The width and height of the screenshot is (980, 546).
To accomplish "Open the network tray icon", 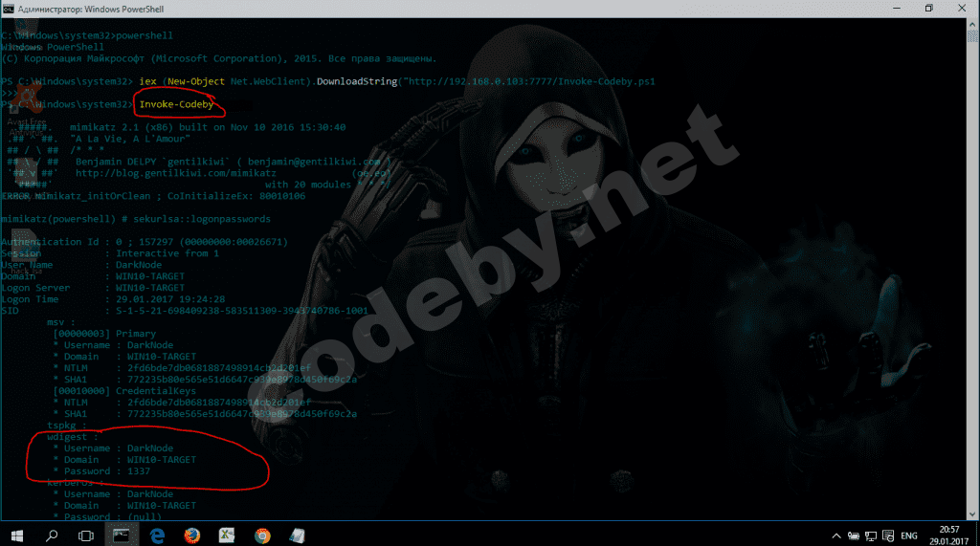I will coord(871,536).
